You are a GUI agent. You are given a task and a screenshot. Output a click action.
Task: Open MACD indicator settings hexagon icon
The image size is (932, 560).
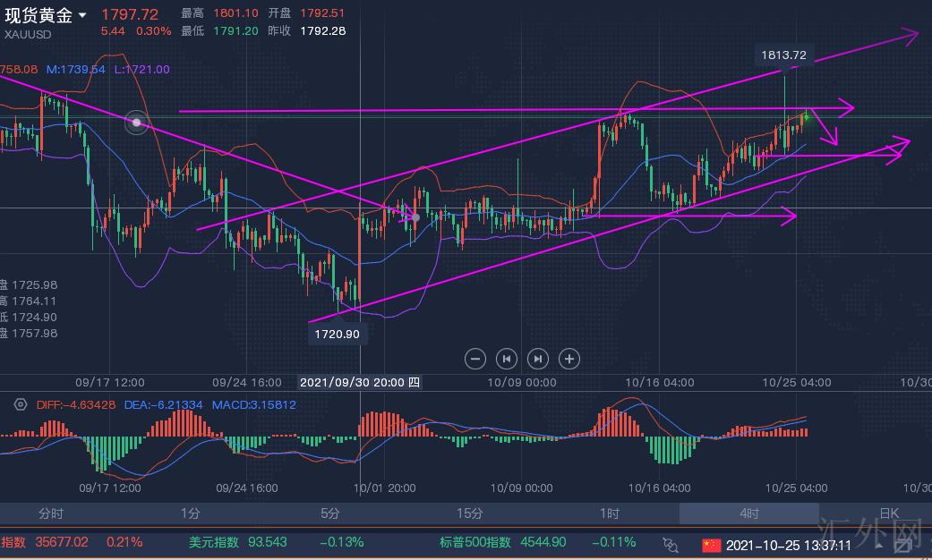pyautogui.click(x=20, y=404)
